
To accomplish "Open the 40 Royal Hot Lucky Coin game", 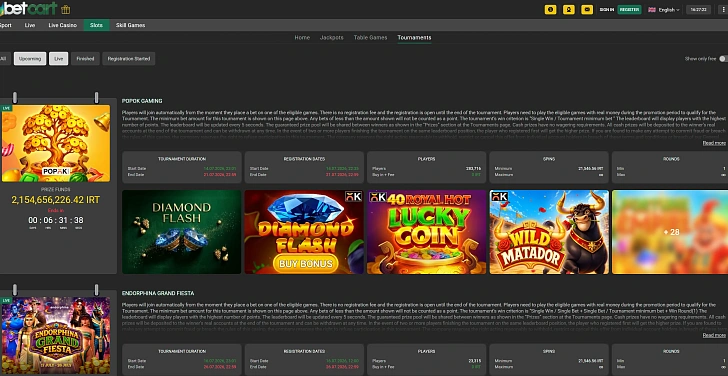I will tap(427, 232).
